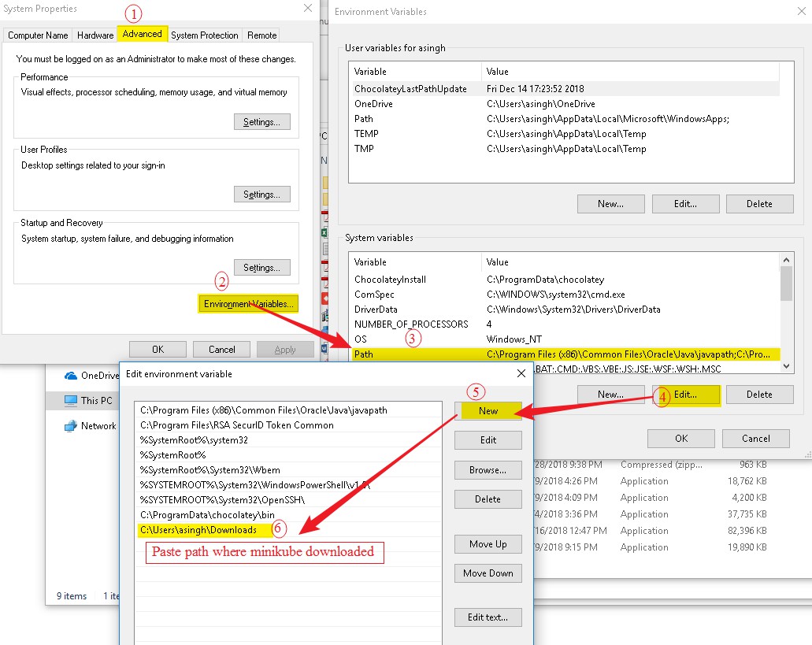Select the OneDrive user variable row

click(566, 103)
